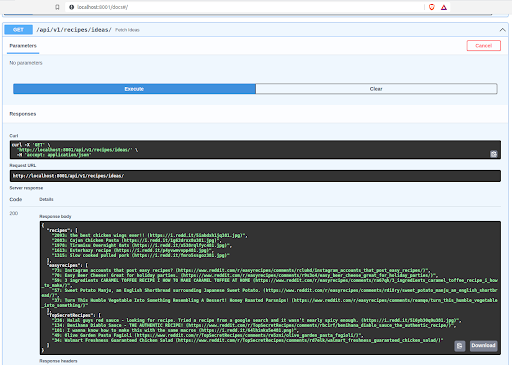Click the Request URL box text
This screenshot has width=512, height=365.
[68, 176]
